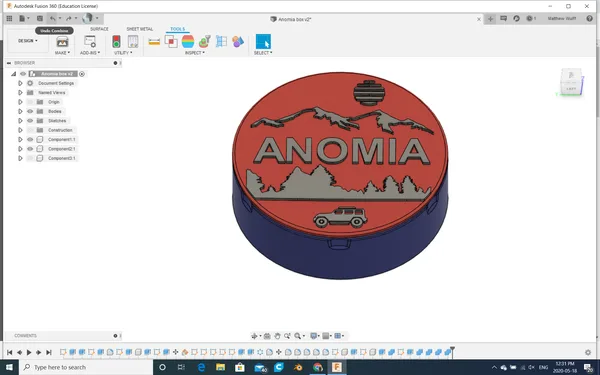Collapse the Anomia box v2 root node
Viewport: 600px width, 375px height.
(x=13, y=74)
